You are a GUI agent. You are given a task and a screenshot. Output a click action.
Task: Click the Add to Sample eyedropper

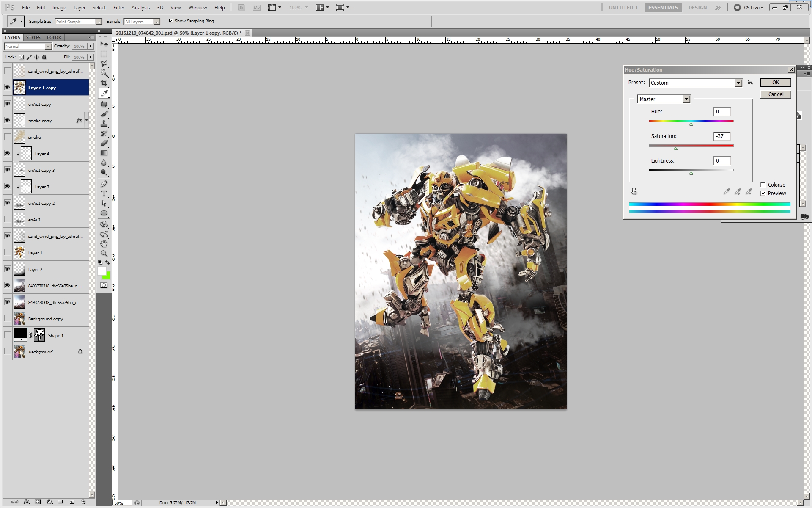[738, 191]
